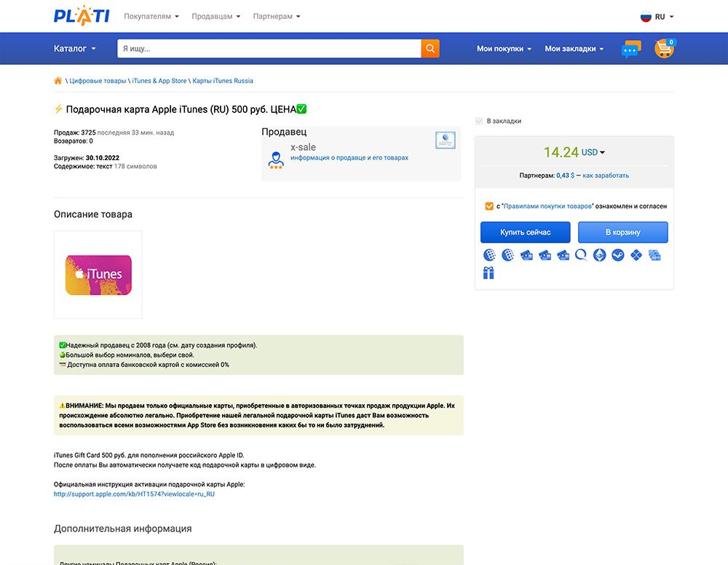The image size is (728, 565).
Task: Expand the "Мои покупки" dropdown
Action: [x=504, y=49]
